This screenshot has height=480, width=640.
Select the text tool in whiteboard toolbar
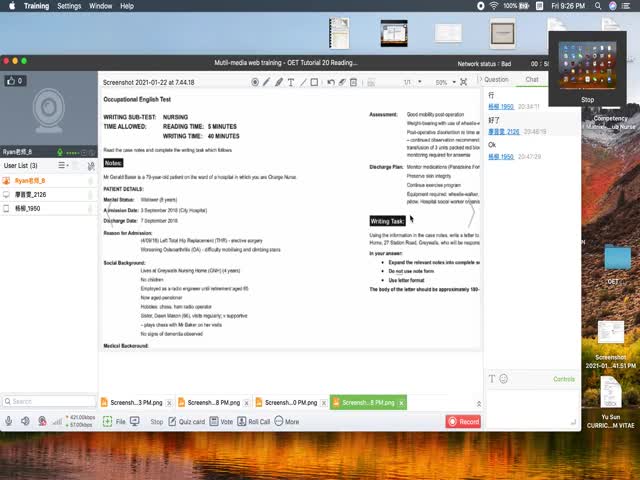tap(291, 81)
